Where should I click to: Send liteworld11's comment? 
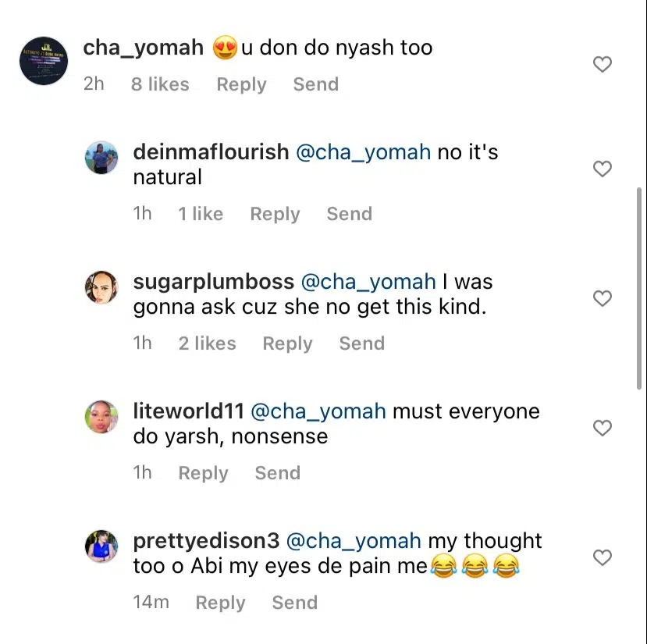pyautogui.click(x=278, y=473)
